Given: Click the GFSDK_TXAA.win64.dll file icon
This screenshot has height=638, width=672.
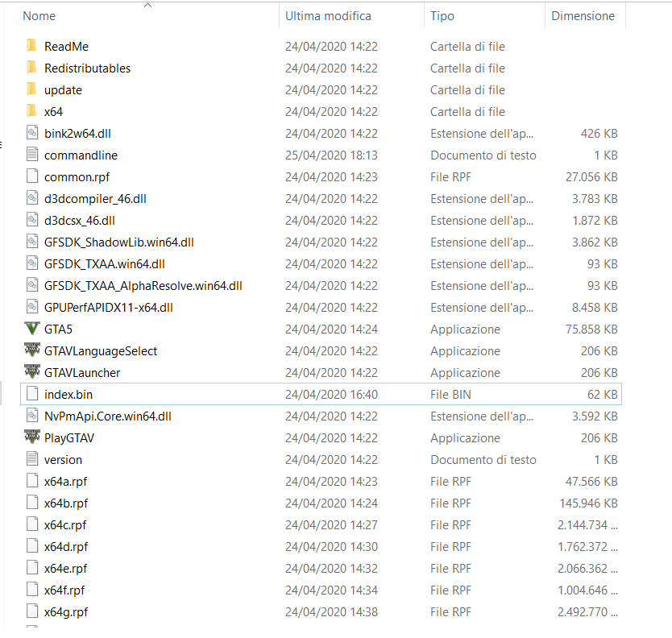Looking at the screenshot, I should (32, 263).
